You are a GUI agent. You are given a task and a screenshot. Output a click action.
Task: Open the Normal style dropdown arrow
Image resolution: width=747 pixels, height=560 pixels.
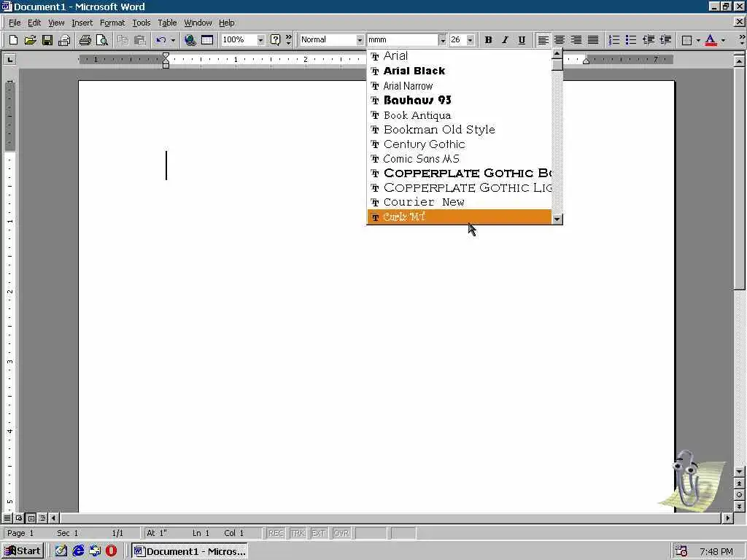pyautogui.click(x=360, y=40)
